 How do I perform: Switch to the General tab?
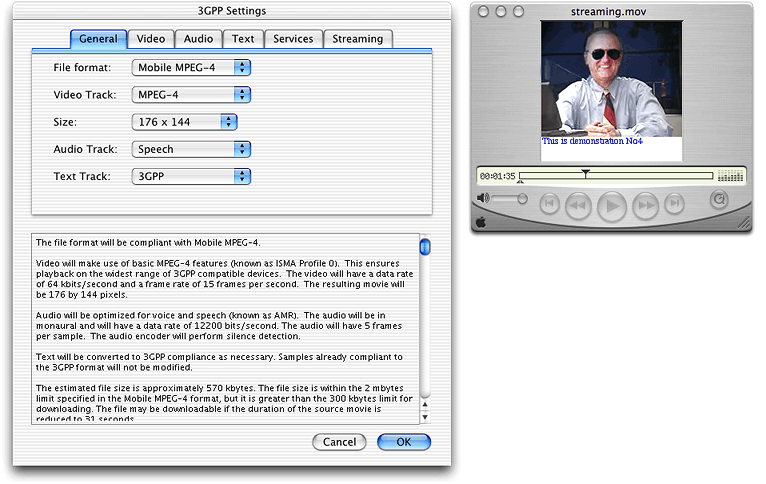tap(98, 39)
